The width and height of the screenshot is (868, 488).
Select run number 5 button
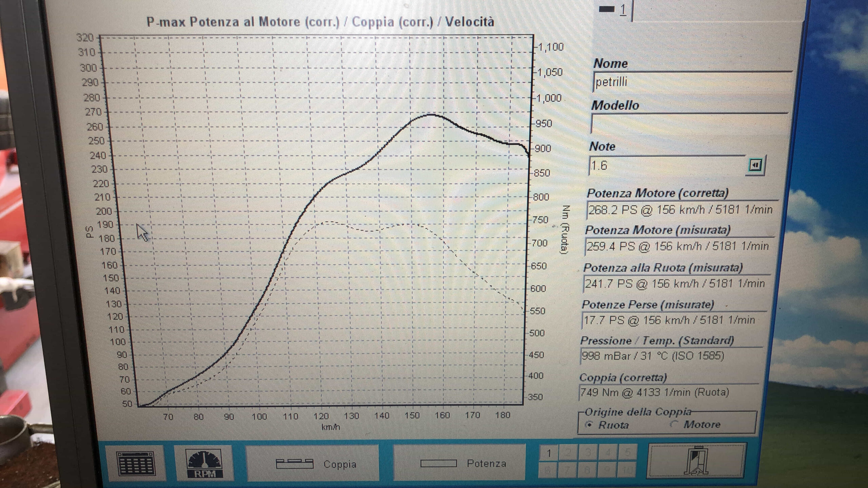pos(628,452)
